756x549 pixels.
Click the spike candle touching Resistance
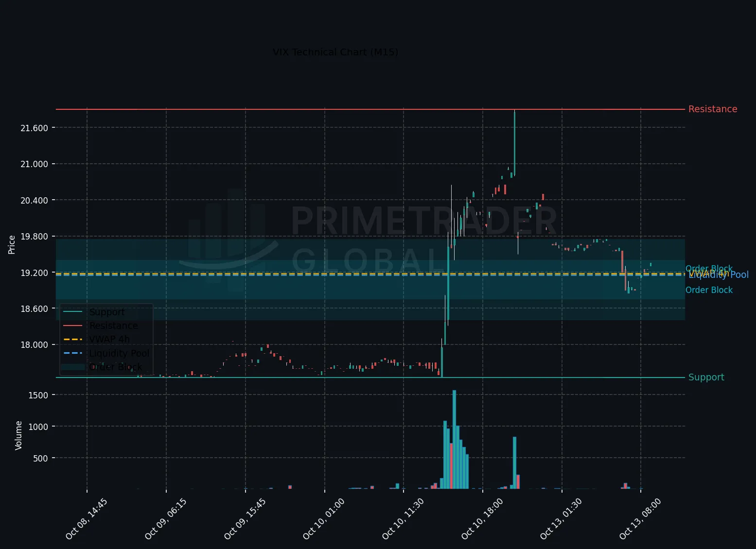tap(514, 143)
